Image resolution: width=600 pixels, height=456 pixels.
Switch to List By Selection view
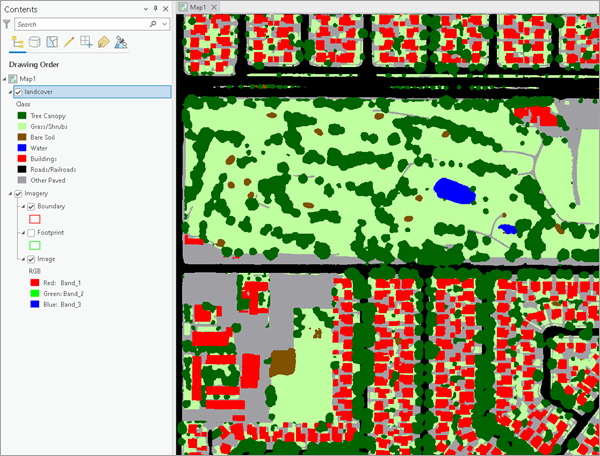[x=52, y=42]
